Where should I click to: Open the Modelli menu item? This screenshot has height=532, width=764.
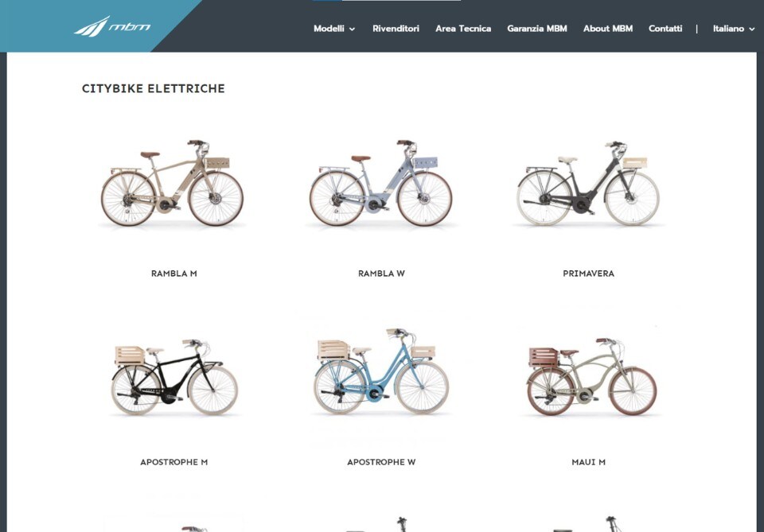click(329, 29)
